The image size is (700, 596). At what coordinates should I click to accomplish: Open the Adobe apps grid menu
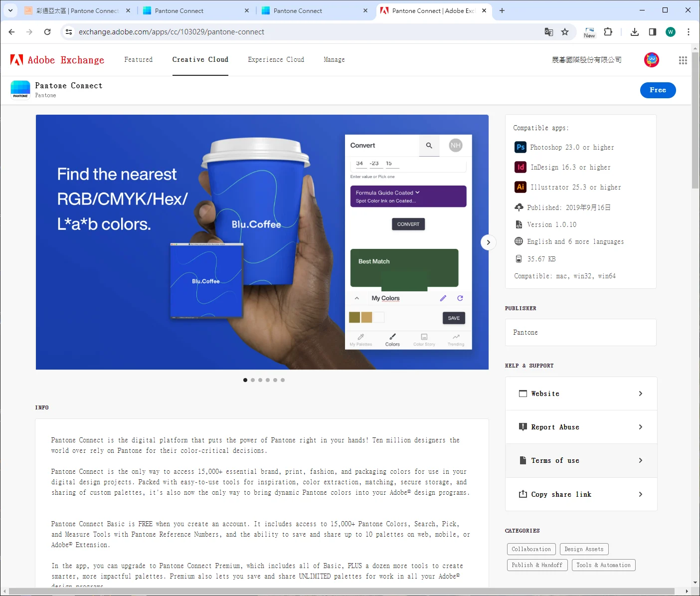[x=683, y=60]
